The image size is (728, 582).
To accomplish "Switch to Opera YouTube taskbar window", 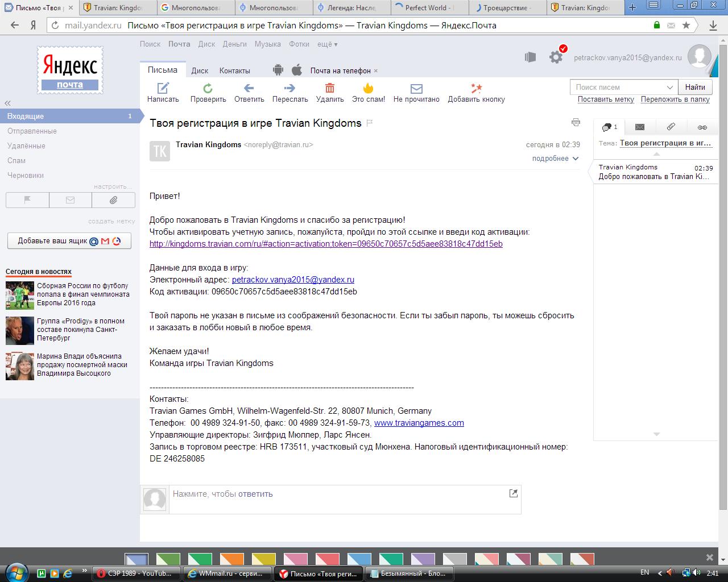I will click(x=137, y=573).
